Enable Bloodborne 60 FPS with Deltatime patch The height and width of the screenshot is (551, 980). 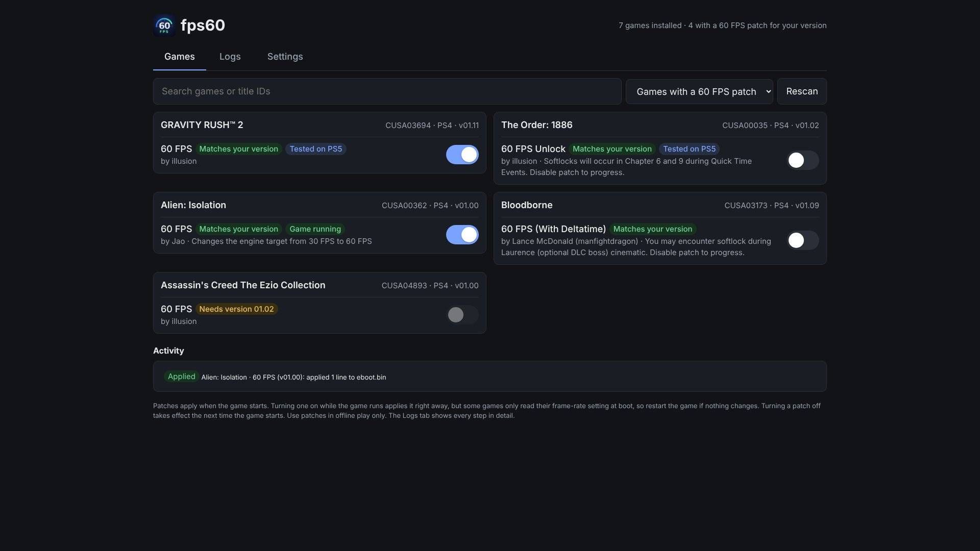[x=802, y=240]
